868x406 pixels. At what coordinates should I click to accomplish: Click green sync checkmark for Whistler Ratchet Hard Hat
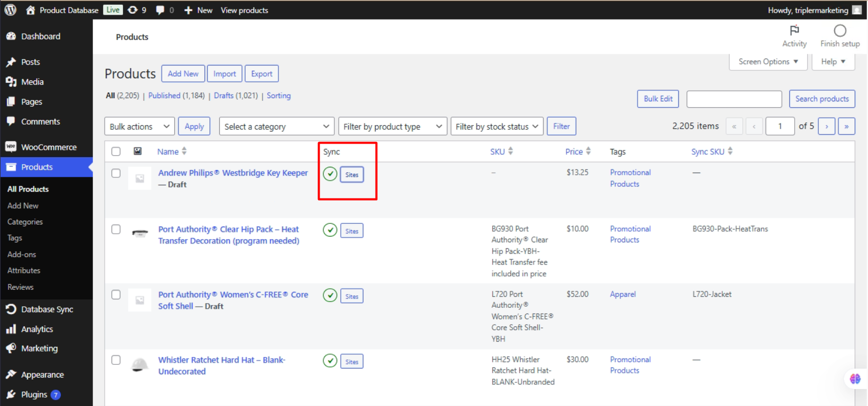click(x=330, y=361)
